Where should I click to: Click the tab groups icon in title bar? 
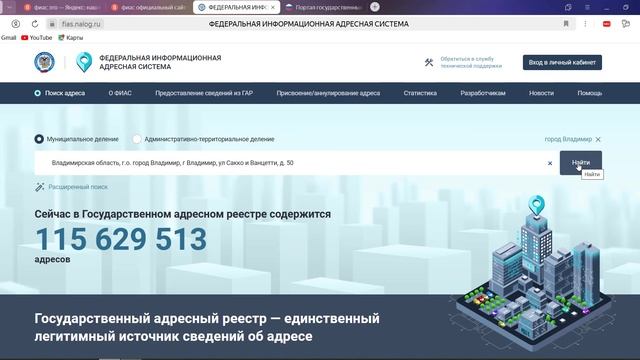pyautogui.click(x=568, y=7)
